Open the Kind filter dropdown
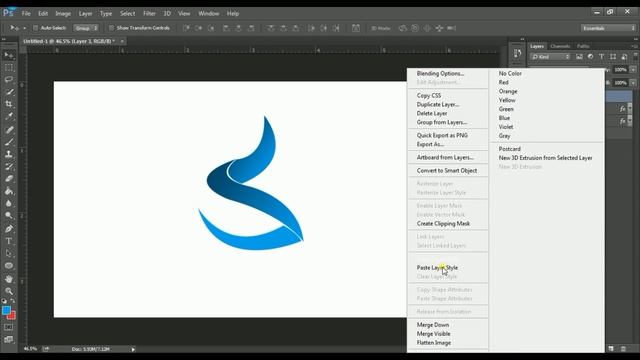Screen dimensions: 640x360 [551, 57]
